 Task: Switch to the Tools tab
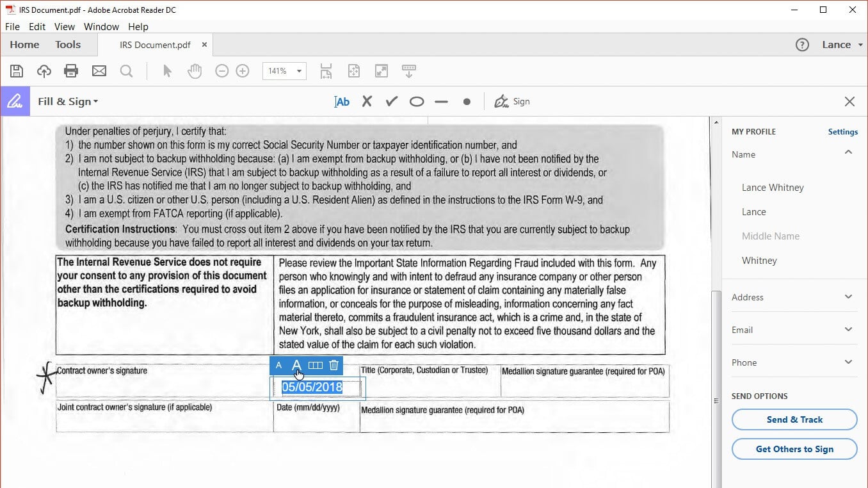coord(68,45)
